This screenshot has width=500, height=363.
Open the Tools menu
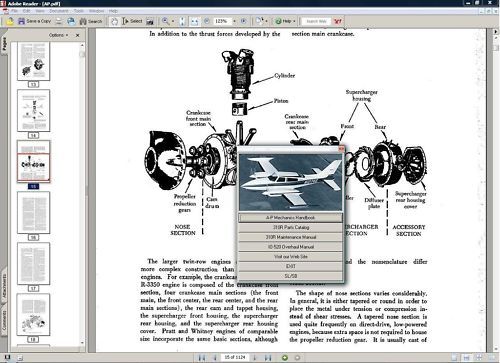tap(79, 11)
